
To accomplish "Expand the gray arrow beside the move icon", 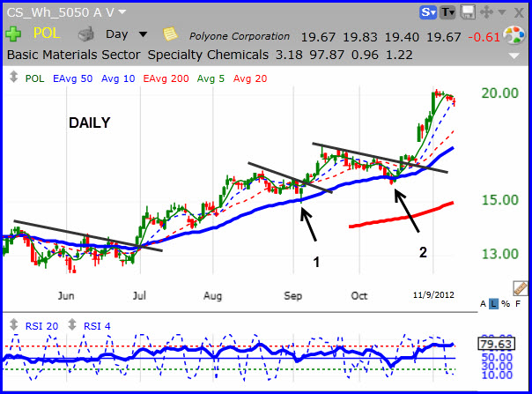I will [501, 13].
